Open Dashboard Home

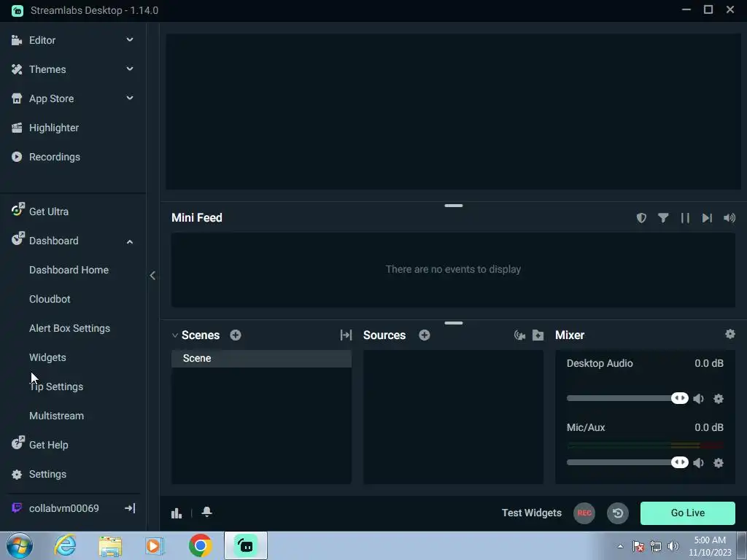coord(69,270)
